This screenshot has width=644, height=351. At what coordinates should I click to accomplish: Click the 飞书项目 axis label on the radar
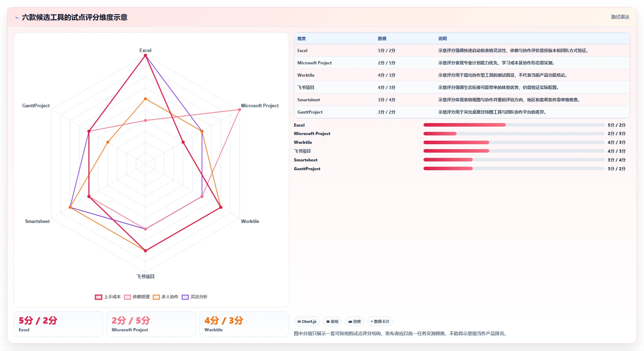pos(145,277)
